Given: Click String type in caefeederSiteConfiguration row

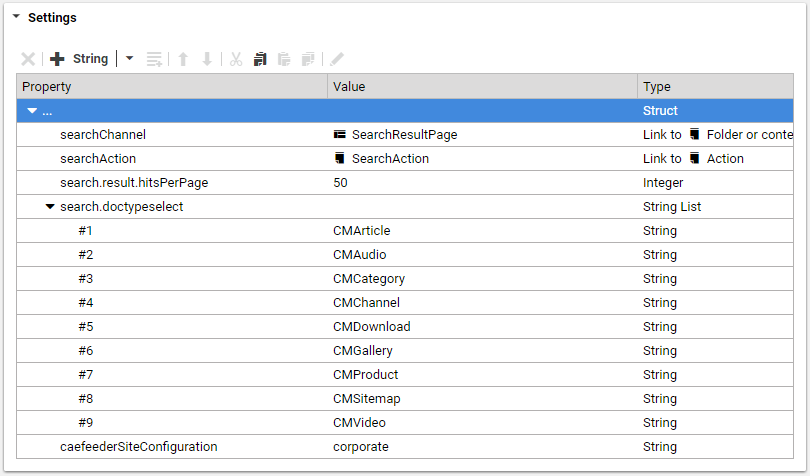Looking at the screenshot, I should click(x=660, y=447).
